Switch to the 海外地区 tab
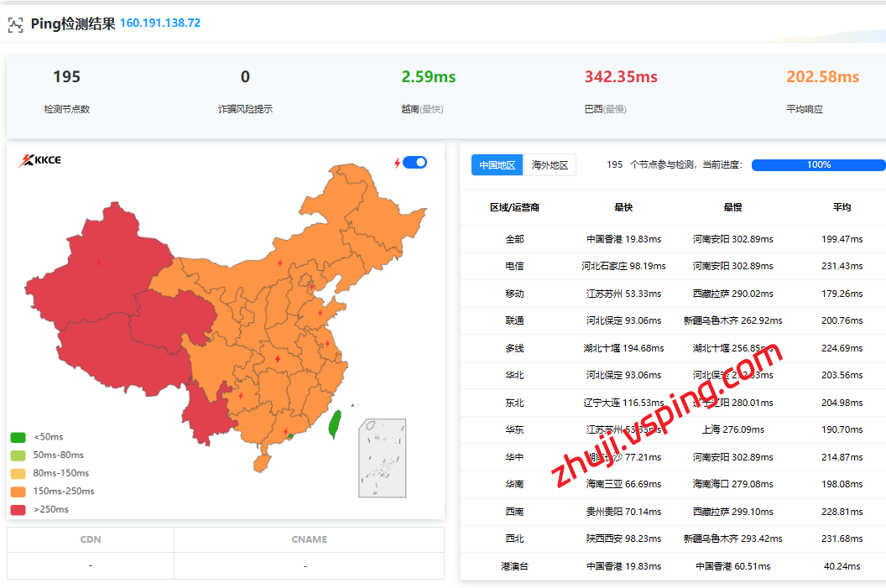The height and width of the screenshot is (588, 886). (x=550, y=165)
